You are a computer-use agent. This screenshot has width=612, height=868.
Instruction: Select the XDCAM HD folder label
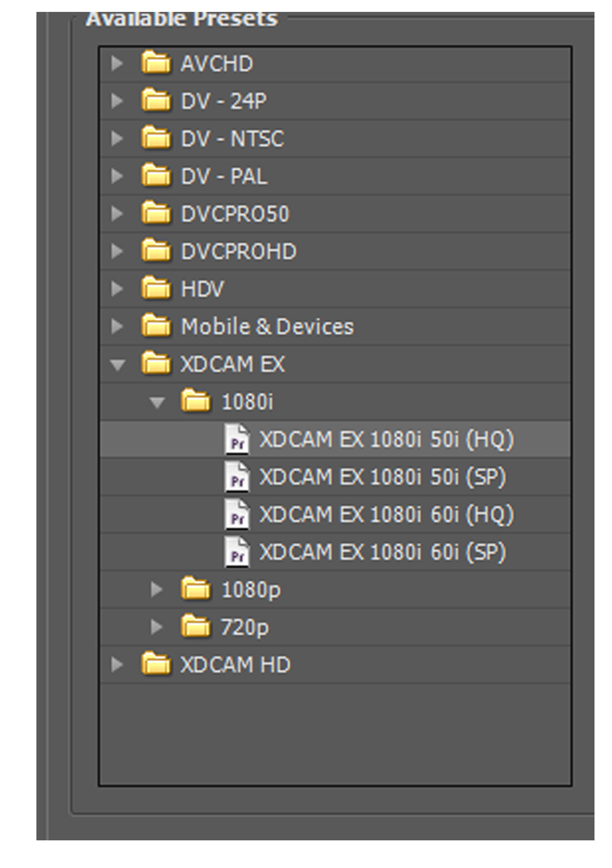click(x=235, y=664)
